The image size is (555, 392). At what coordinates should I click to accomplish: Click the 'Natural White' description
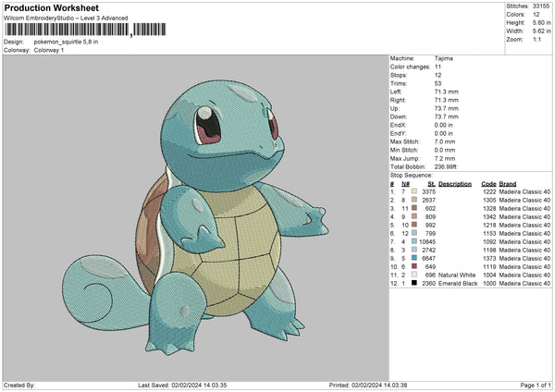click(x=457, y=276)
